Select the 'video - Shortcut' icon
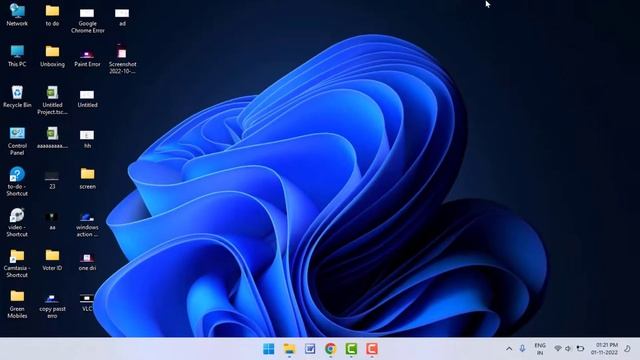Viewport: 640px width, 360px height. point(17,222)
